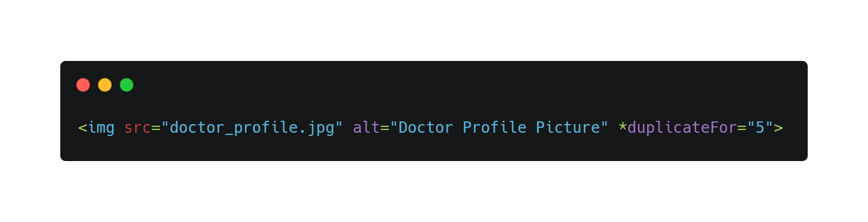Click the word Doctor in alt text

click(x=426, y=127)
